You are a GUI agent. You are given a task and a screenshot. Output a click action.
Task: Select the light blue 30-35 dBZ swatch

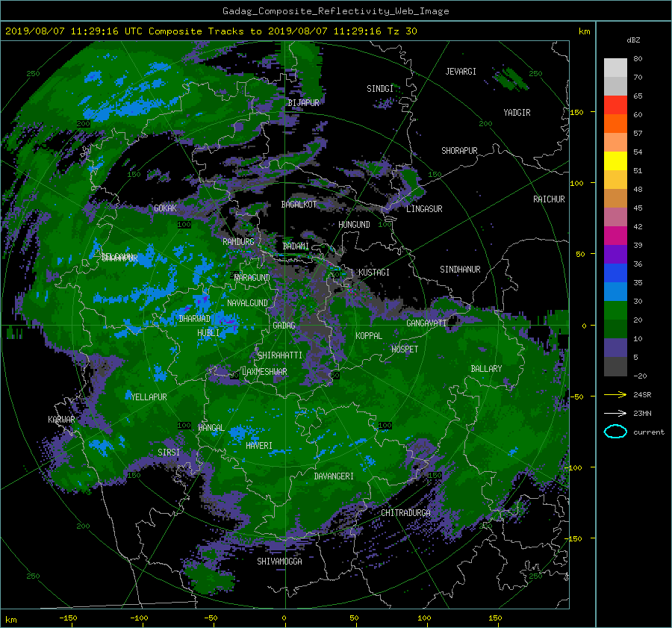(615, 292)
